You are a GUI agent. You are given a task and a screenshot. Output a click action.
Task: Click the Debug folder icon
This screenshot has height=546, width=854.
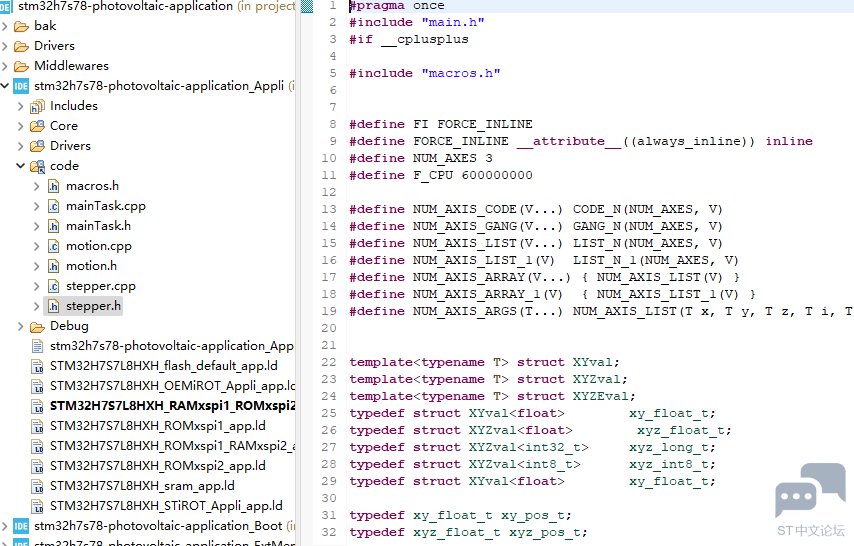(x=37, y=327)
